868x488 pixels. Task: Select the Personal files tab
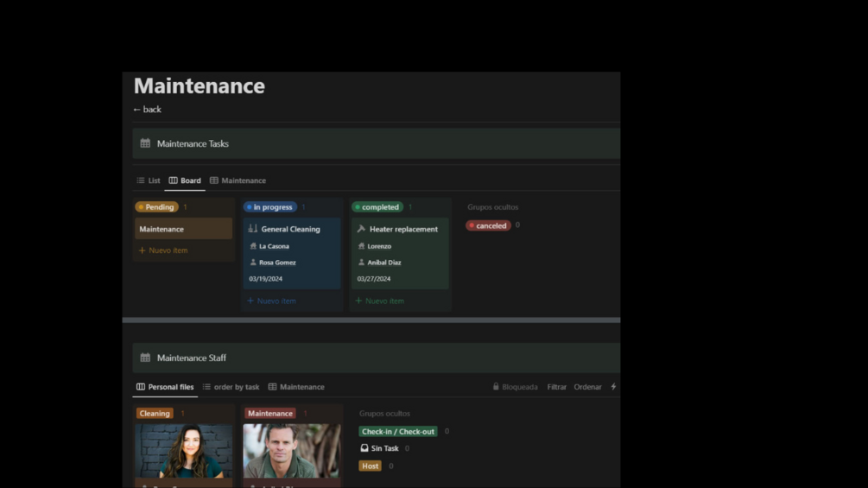(x=165, y=387)
